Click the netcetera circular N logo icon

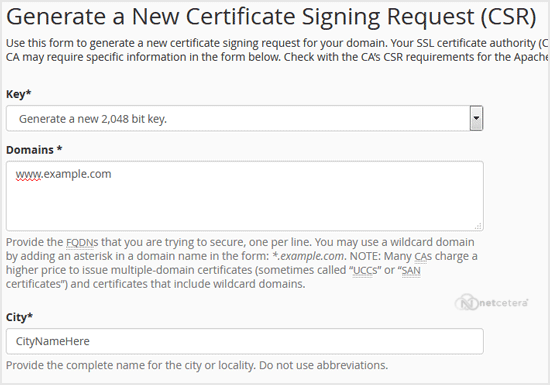click(467, 303)
